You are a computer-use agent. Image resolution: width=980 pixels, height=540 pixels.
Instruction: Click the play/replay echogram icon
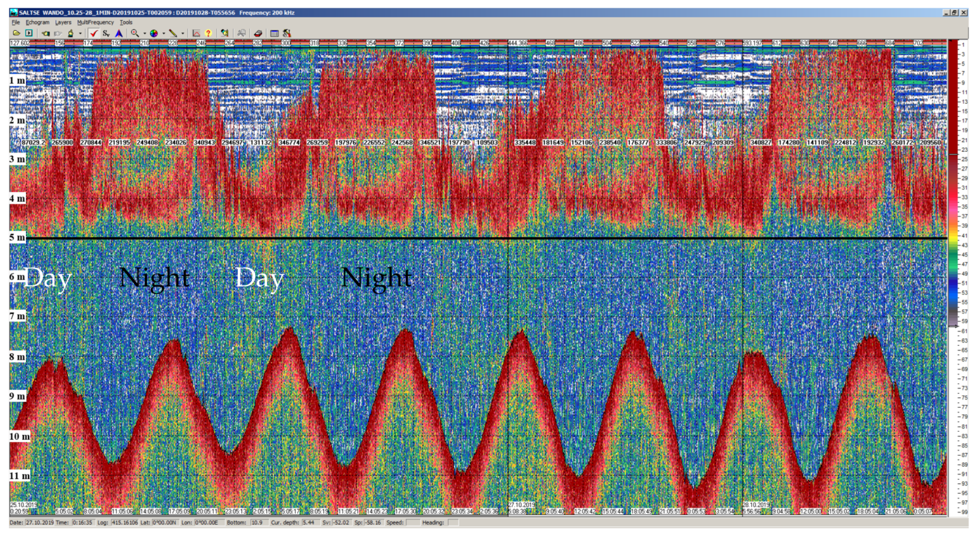(29, 33)
